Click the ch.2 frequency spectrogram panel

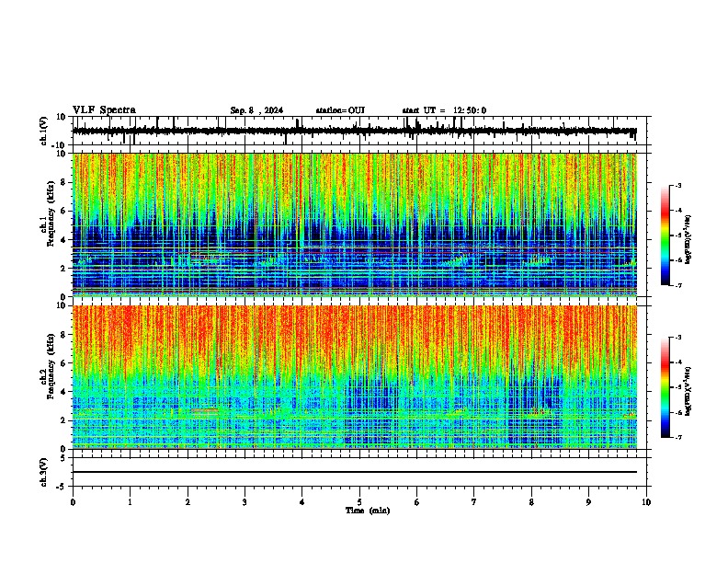355,377
